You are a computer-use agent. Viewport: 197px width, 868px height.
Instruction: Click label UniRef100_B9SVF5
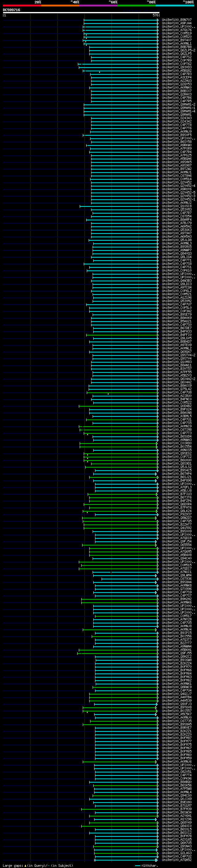click(x=176, y=135)
